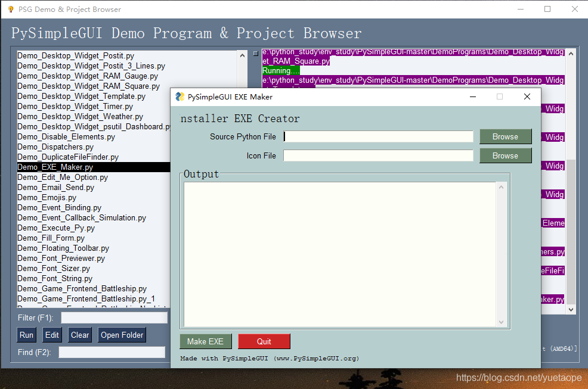Image resolution: width=588 pixels, height=389 pixels.
Task: Click the log panel scroll-down arrow
Action: coord(571,310)
